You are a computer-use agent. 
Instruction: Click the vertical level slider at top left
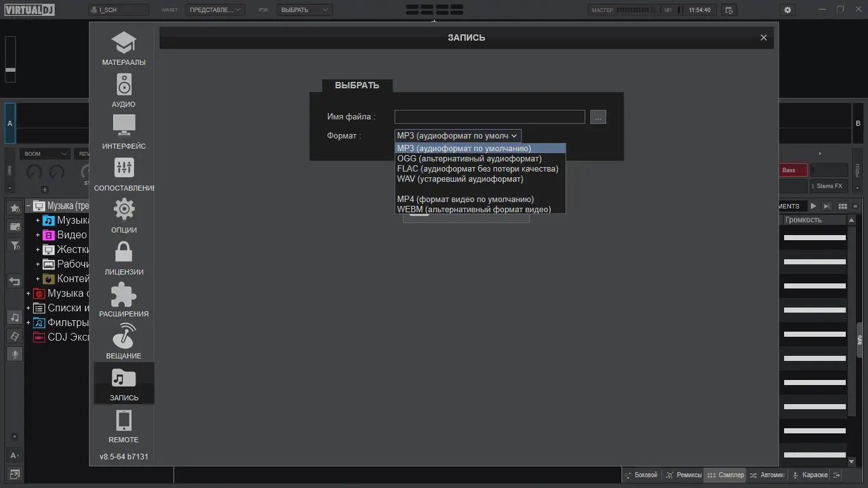click(10, 59)
